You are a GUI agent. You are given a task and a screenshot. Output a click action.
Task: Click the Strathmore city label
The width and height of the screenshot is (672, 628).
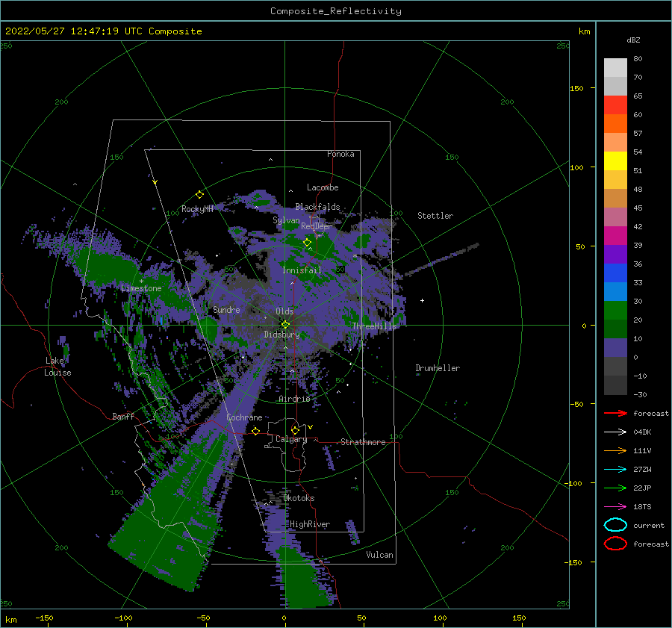click(x=363, y=442)
